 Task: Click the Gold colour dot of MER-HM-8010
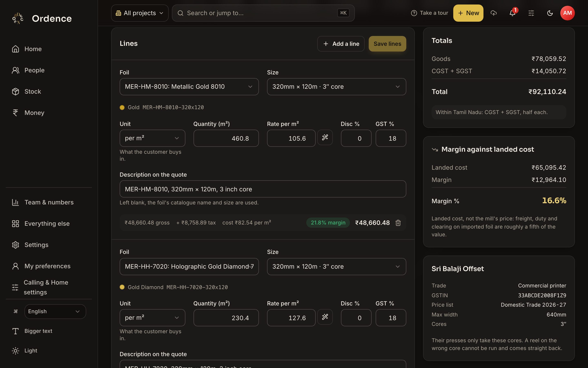point(122,107)
